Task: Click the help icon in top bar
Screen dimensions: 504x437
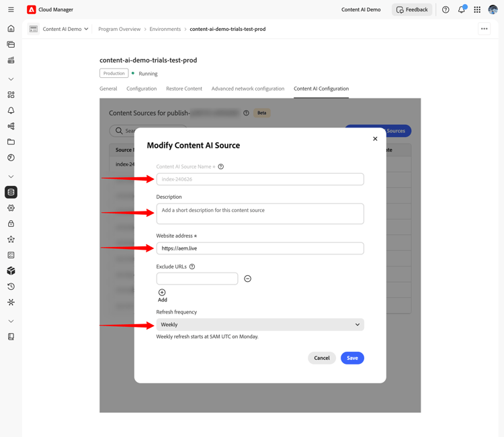Action: tap(446, 9)
